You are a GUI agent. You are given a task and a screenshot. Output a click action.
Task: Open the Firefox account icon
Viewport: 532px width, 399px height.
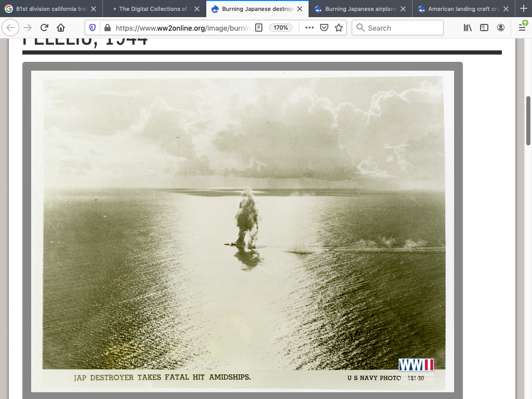pyautogui.click(x=501, y=28)
